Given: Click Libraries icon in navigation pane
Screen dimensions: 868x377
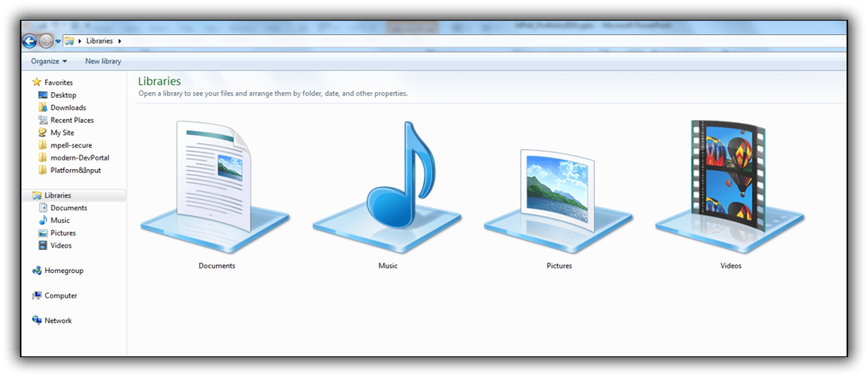Looking at the screenshot, I should tap(37, 195).
